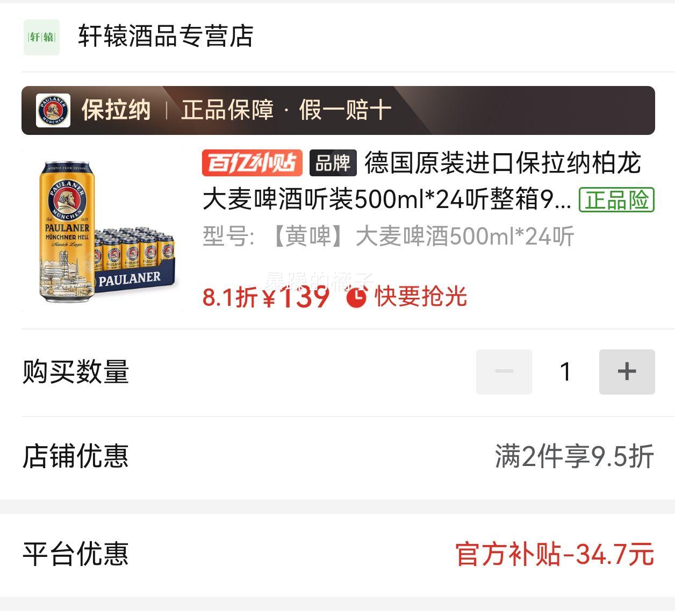Select the 型号 黄啤 500ml*24听 variant line
This screenshot has height=616, width=675.
coord(388,236)
